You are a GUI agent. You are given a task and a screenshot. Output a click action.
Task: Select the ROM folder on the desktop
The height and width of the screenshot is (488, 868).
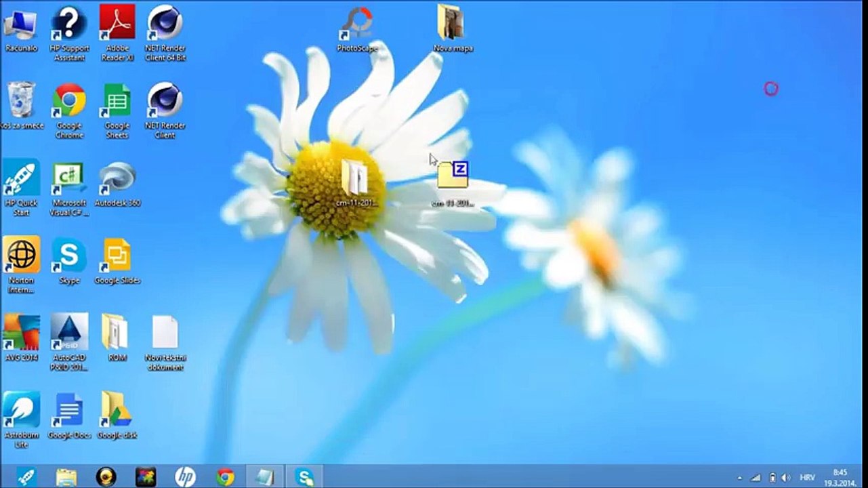[x=117, y=338]
